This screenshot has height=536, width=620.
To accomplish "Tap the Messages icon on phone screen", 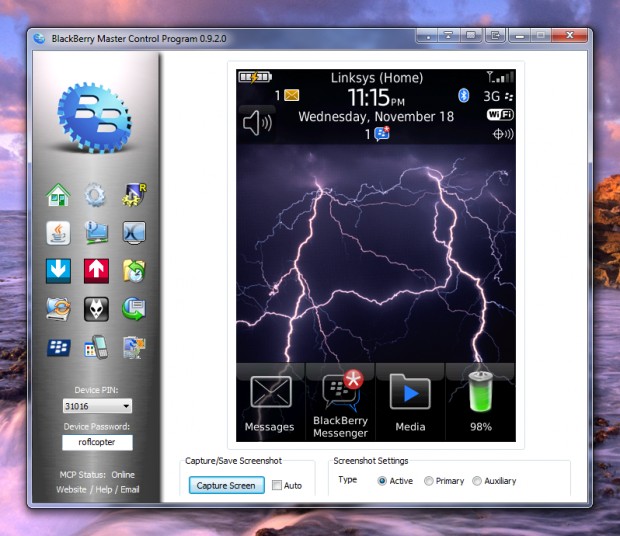I will [270, 402].
